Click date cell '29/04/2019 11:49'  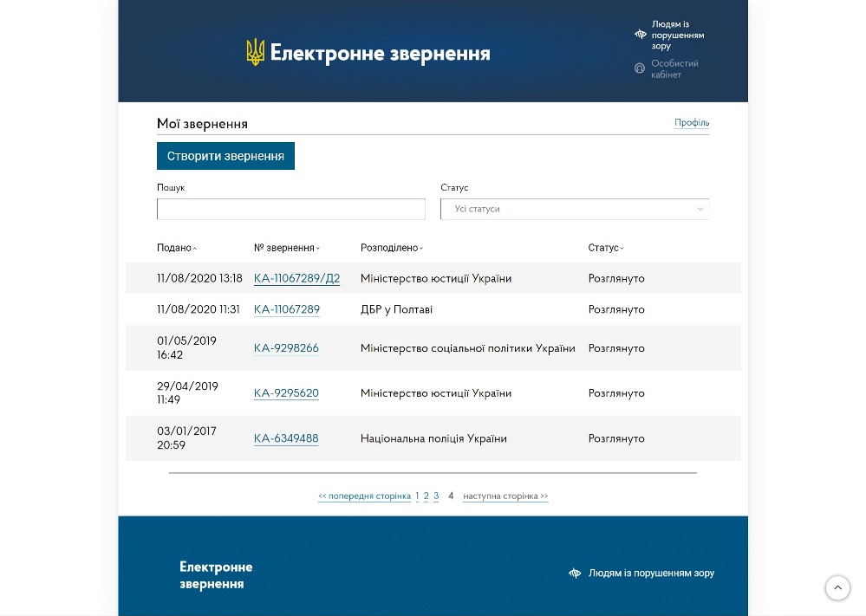(187, 392)
